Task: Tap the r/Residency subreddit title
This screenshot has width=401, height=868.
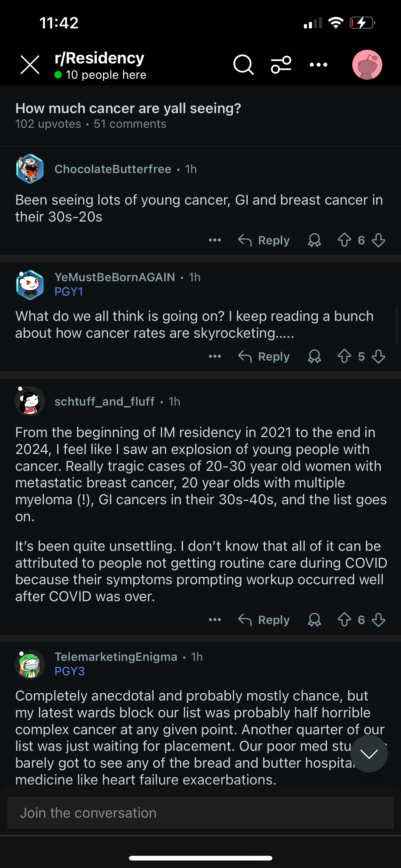Action: point(99,58)
